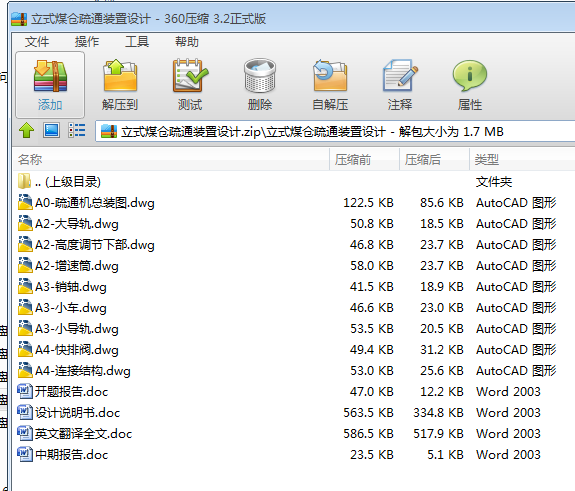The width and height of the screenshot is (575, 491).
Task: Go up one level with green arrow
Action: coord(26,130)
